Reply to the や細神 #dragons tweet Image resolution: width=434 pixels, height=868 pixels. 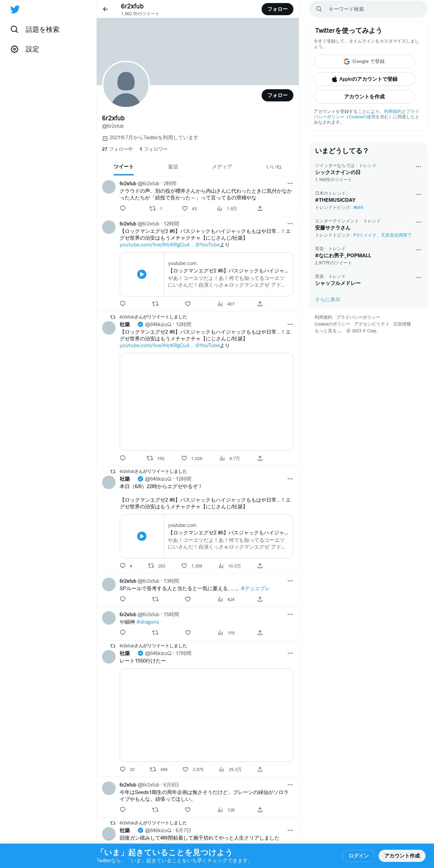pyautogui.click(x=123, y=632)
